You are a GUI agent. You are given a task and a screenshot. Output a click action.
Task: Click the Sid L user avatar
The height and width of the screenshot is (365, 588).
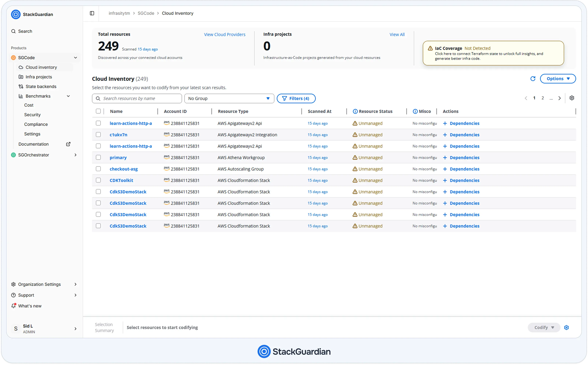[x=16, y=329]
